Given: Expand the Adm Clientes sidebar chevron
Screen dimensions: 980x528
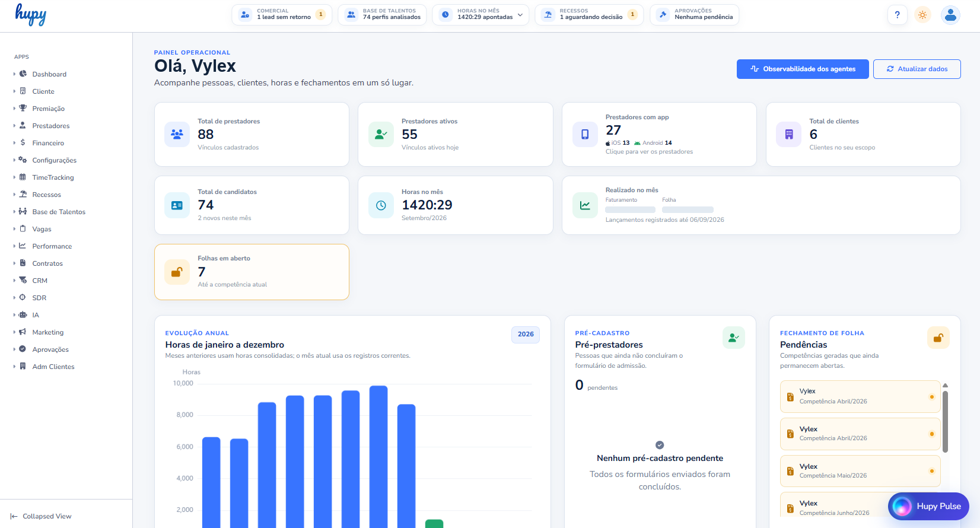Looking at the screenshot, I should click(14, 367).
